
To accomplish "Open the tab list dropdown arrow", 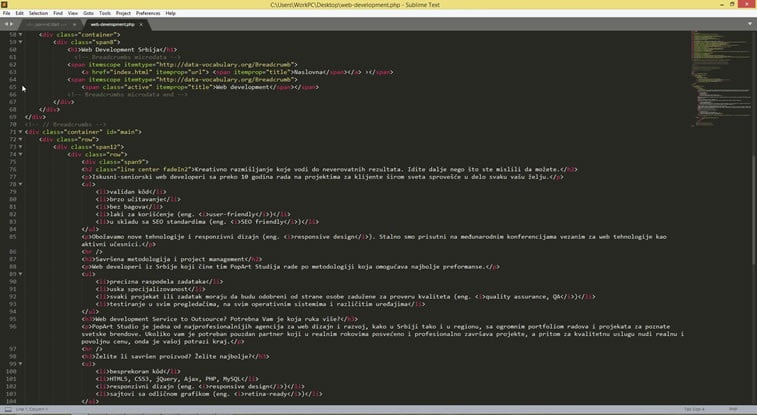I will (750, 24).
